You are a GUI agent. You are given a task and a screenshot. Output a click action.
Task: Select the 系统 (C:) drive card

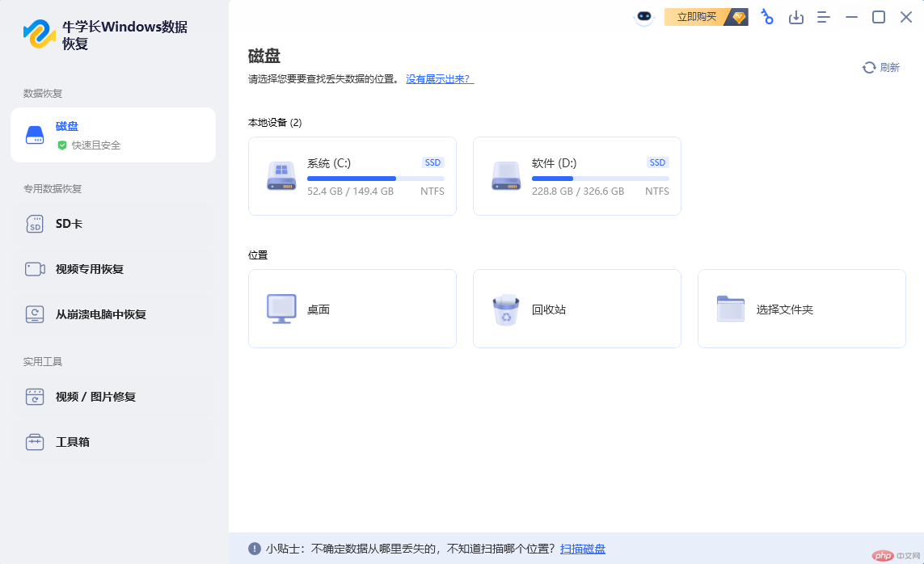point(352,176)
